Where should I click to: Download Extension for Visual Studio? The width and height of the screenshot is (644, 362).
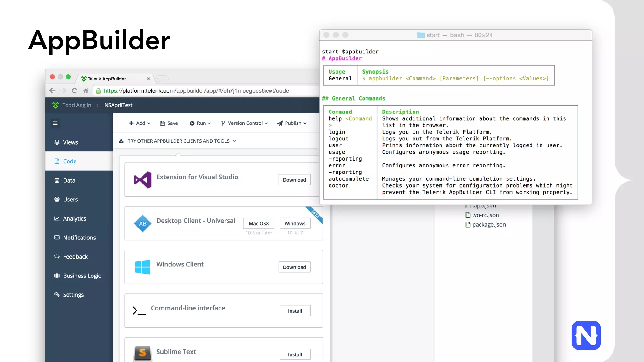294,180
